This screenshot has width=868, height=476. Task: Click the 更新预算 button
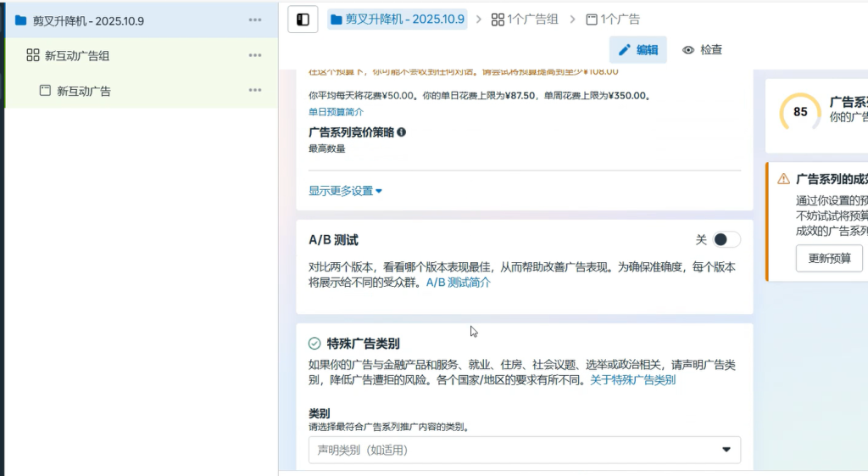(x=829, y=258)
